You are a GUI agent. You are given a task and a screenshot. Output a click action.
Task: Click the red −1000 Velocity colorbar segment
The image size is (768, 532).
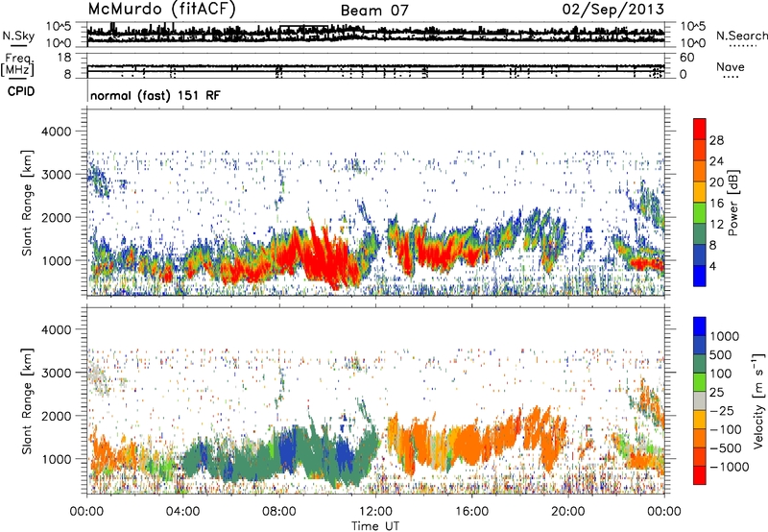[x=700, y=475]
